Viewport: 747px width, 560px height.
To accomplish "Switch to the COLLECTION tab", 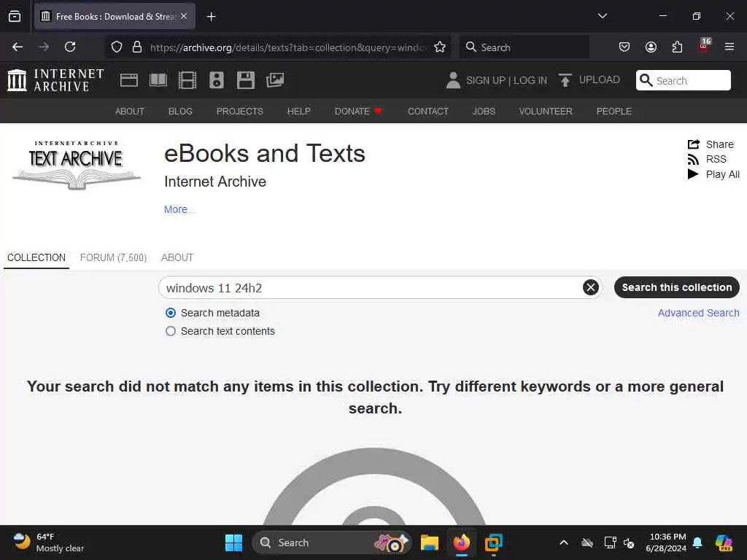I will (x=36, y=257).
